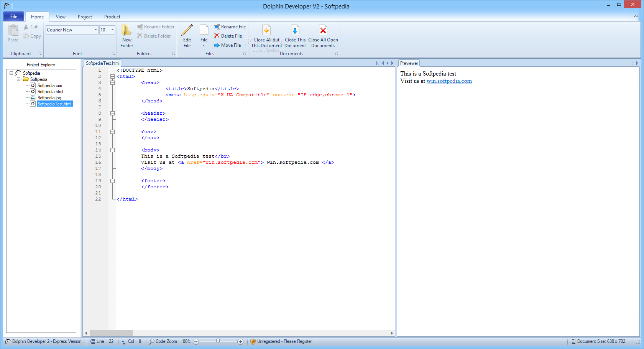Switch to the Project ribbon tab

(85, 17)
